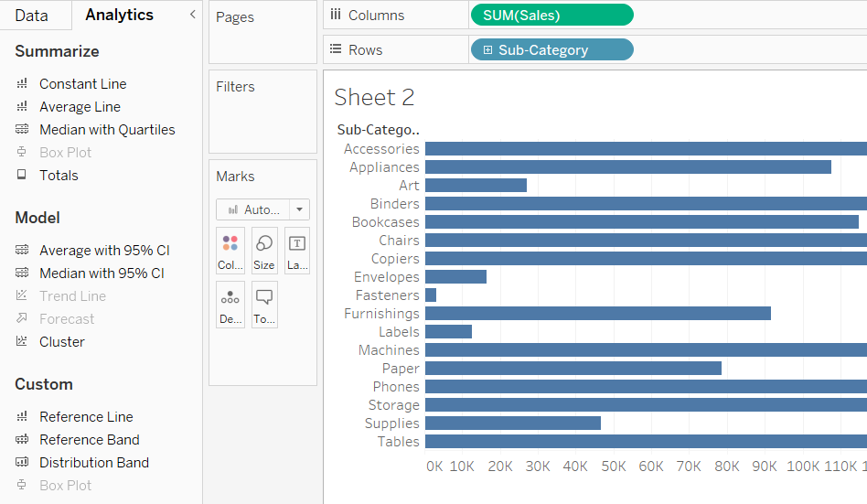Click Average with 95% CI option
Screen dimensions: 867x504
[x=104, y=251]
